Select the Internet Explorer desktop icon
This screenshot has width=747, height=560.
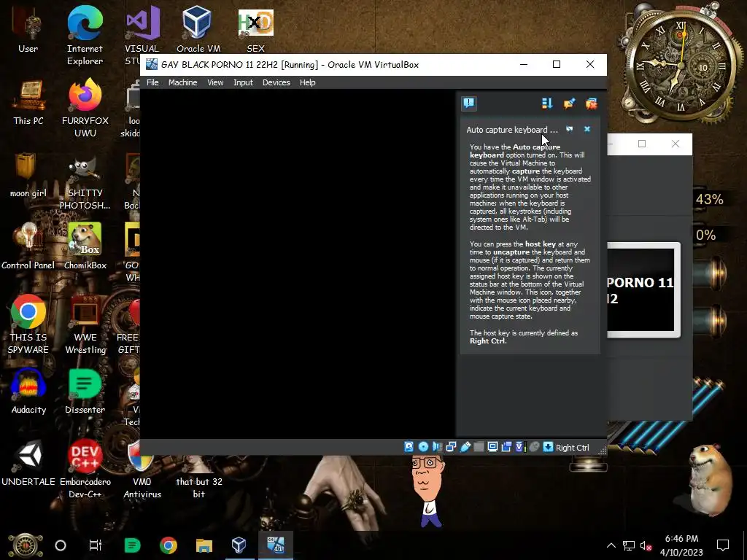coord(85,36)
